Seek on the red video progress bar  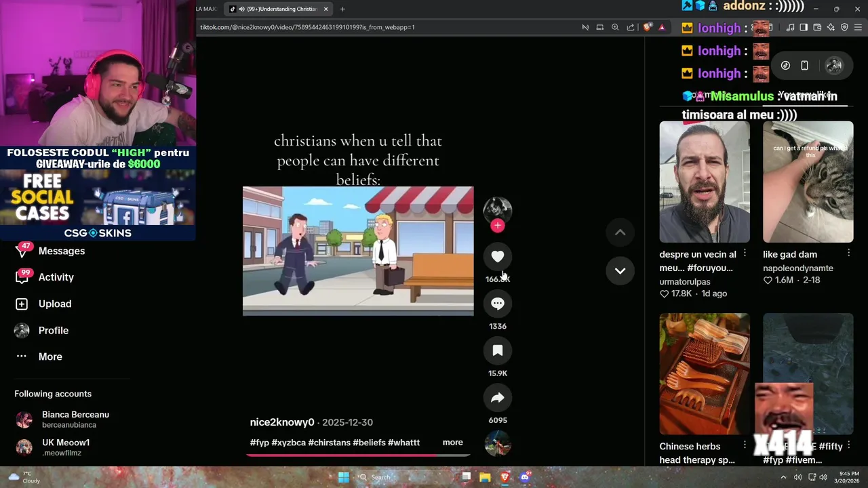coord(358,455)
